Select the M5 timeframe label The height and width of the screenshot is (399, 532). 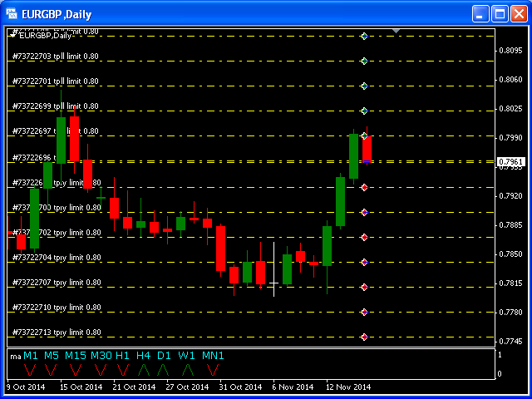pyautogui.click(x=52, y=356)
